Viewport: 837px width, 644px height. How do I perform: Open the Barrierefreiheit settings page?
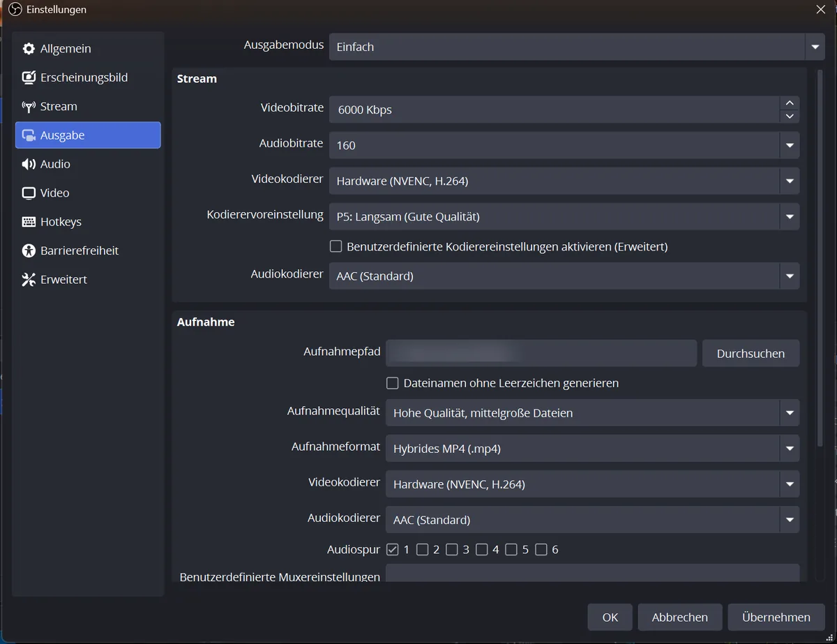[x=88, y=250]
